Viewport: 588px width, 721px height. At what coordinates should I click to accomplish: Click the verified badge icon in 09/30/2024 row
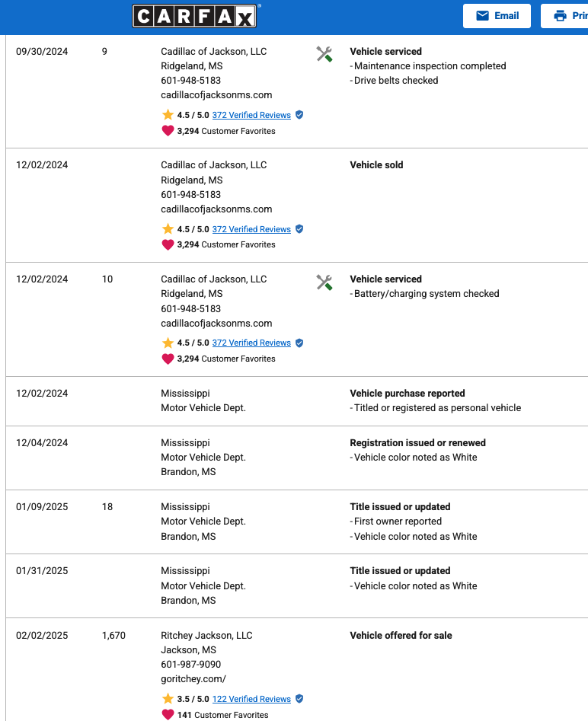[299, 115]
